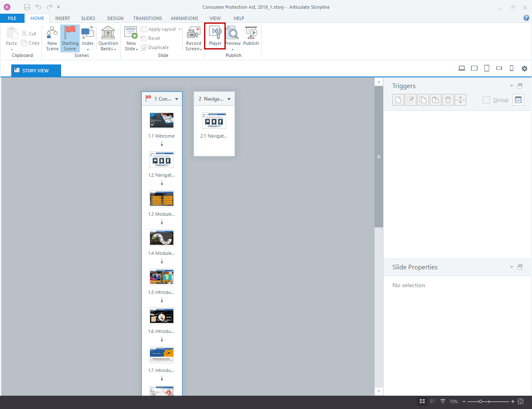Open the Player settings from the ribbon
This screenshot has height=409, width=532.
(215, 36)
